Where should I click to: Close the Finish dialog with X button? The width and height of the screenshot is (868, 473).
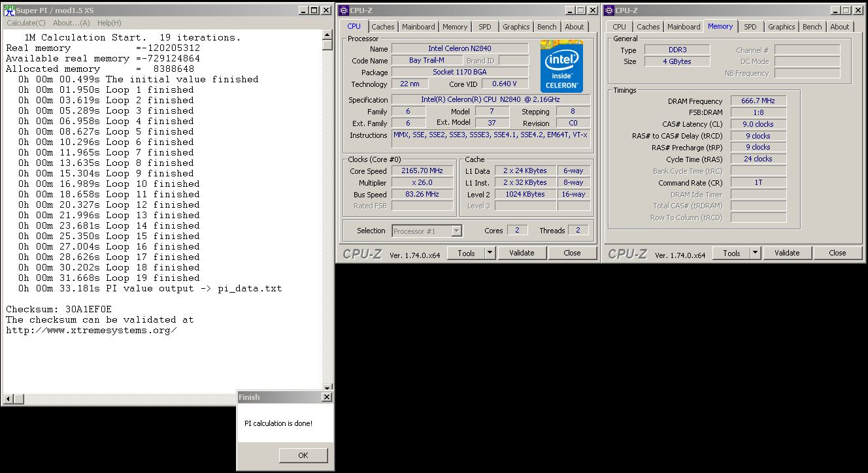[327, 397]
